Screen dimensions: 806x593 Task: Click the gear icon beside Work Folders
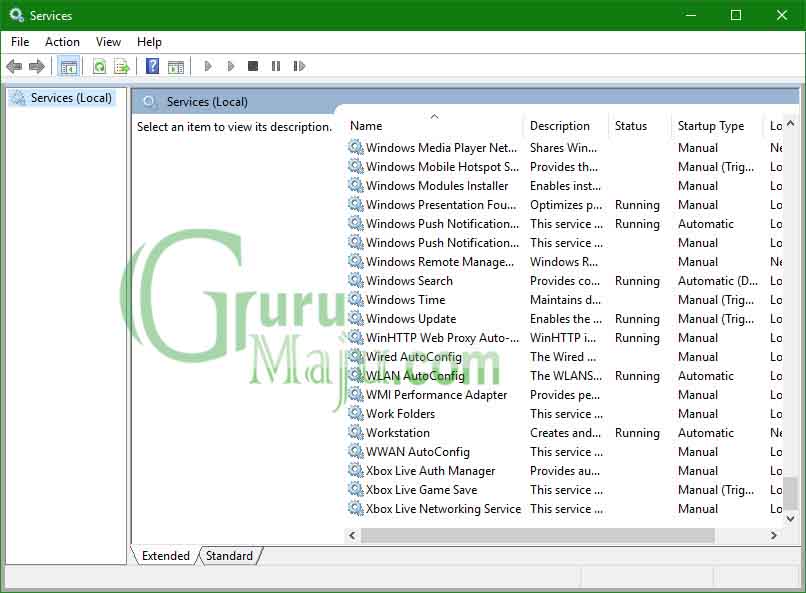click(356, 414)
